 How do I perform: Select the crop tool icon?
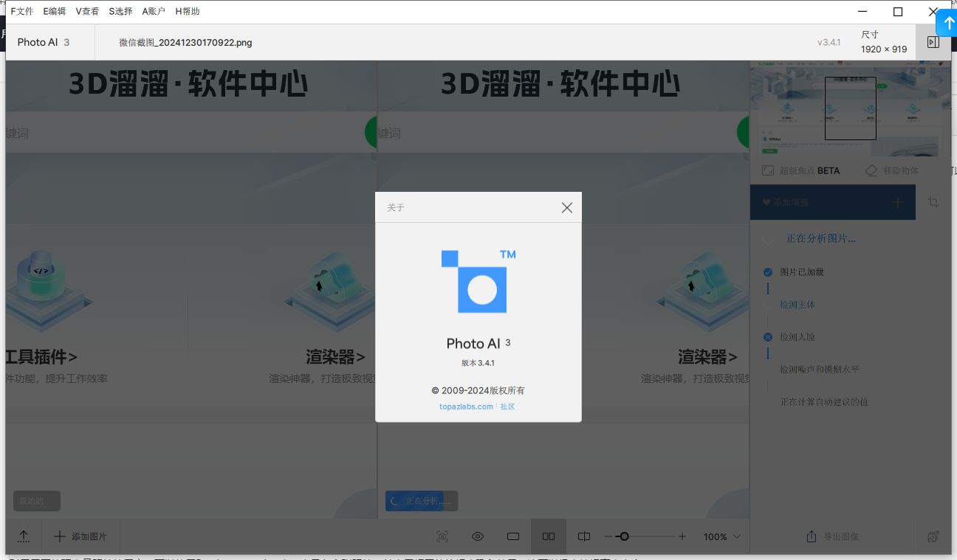click(x=933, y=202)
